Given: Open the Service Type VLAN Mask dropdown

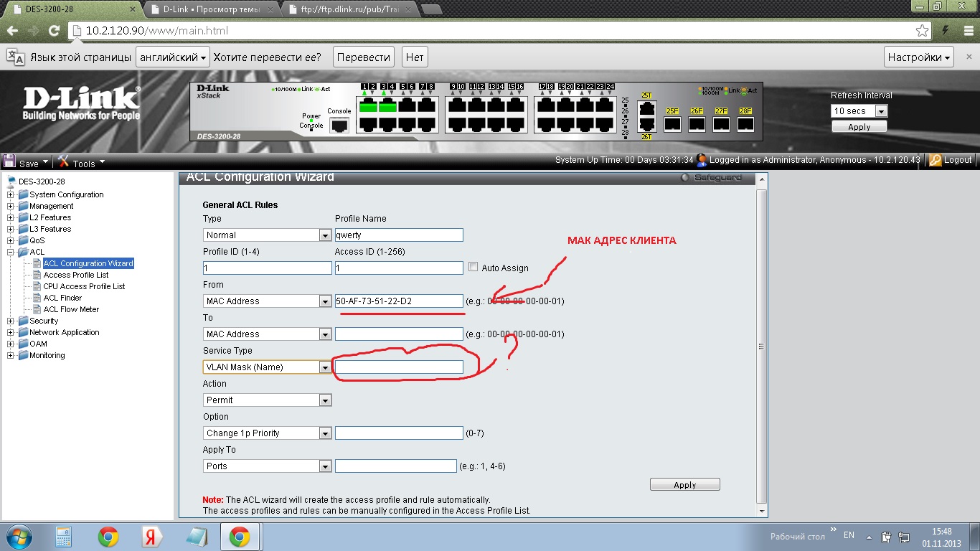Looking at the screenshot, I should point(324,367).
